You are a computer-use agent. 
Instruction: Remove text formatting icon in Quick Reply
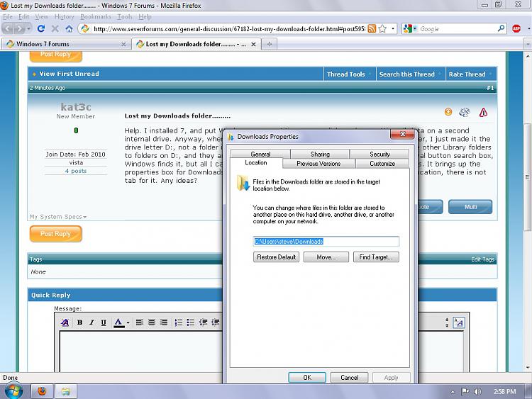[x=65, y=322]
